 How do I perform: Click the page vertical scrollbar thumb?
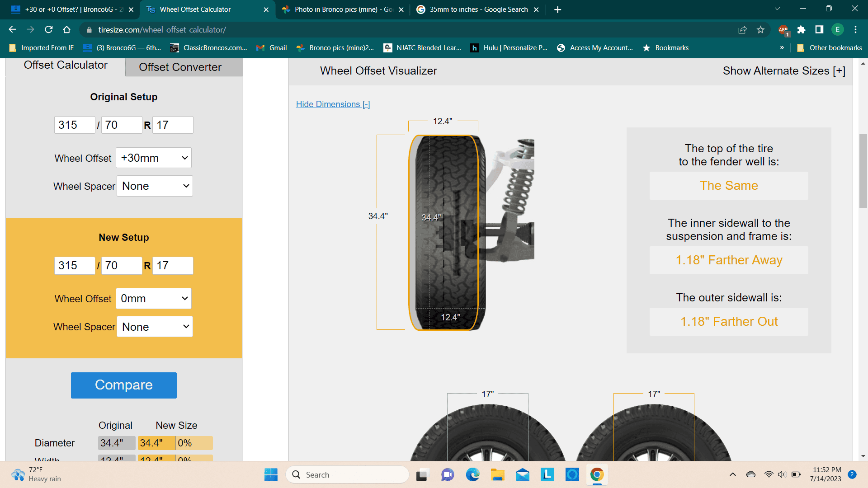pos(863,170)
